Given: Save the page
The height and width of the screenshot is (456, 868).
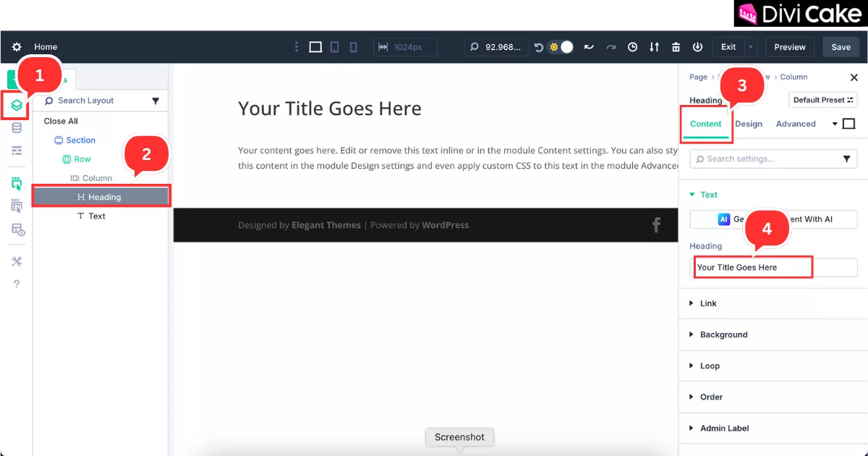Looking at the screenshot, I should click(x=841, y=47).
